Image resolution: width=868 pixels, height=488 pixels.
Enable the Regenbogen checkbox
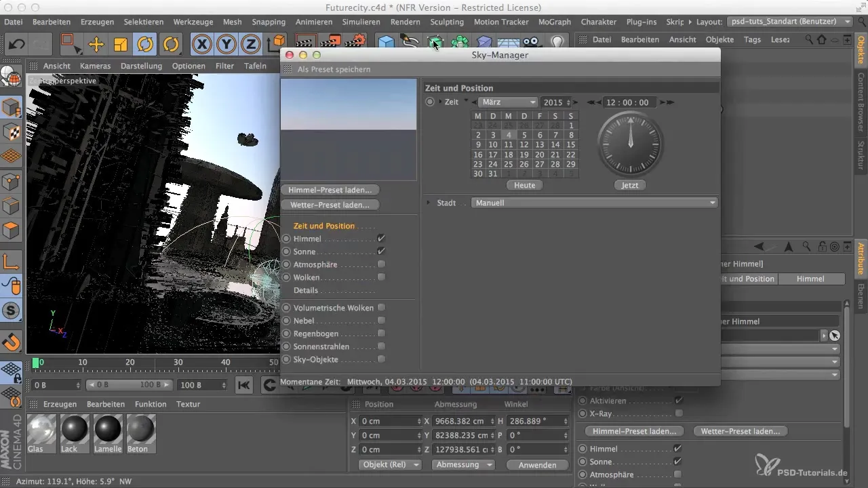(382, 333)
